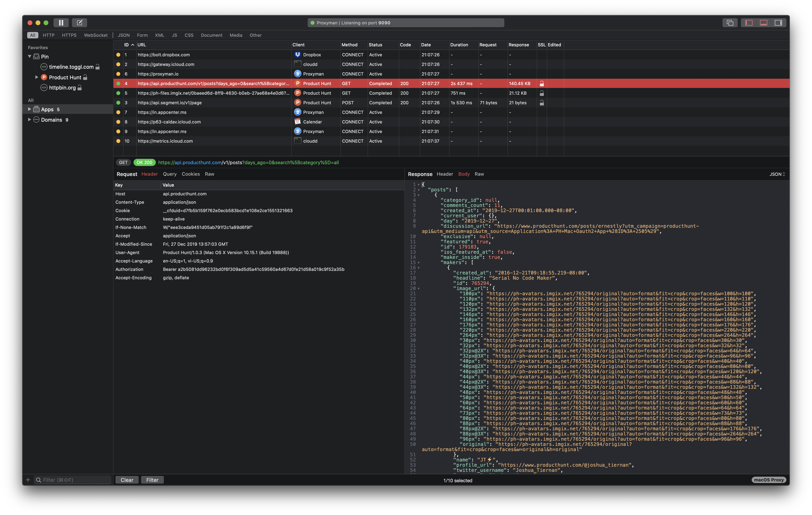The image size is (812, 515).
Task: Open the JSON format dropdown in Response panel
Action: pyautogui.click(x=777, y=174)
